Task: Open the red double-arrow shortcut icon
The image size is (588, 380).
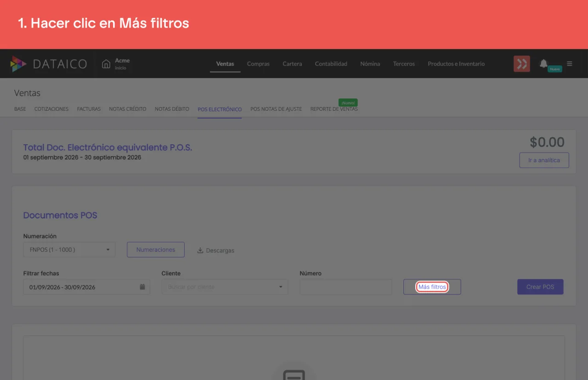Action: click(522, 64)
